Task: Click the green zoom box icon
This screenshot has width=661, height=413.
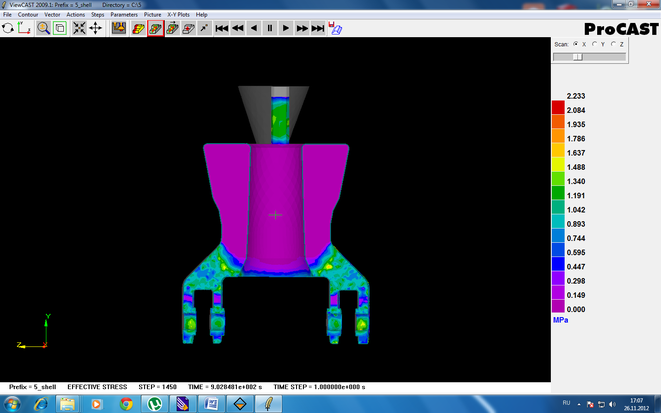Action: point(60,29)
